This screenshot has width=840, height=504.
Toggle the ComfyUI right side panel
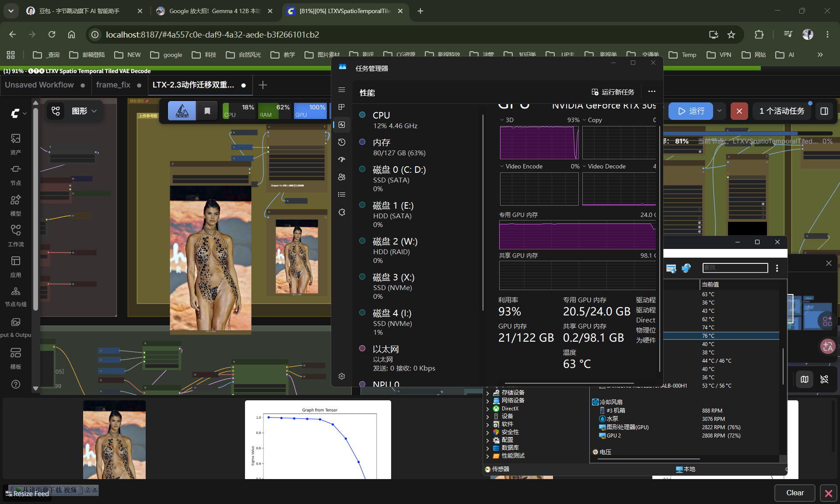click(x=824, y=111)
